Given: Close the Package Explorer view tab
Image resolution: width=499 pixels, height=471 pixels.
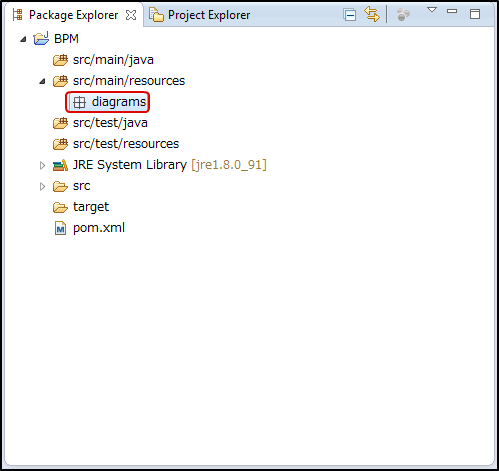Looking at the screenshot, I should tap(131, 15).
